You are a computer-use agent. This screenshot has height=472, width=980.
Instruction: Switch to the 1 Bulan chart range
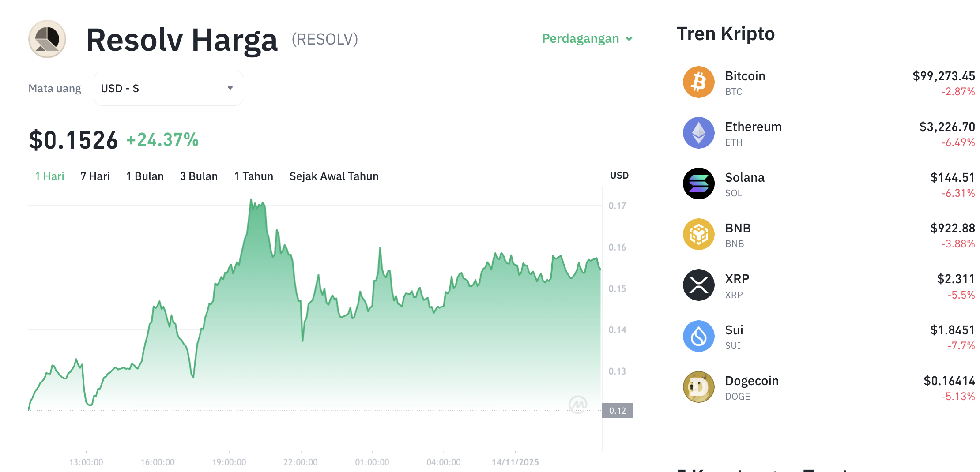pos(144,176)
